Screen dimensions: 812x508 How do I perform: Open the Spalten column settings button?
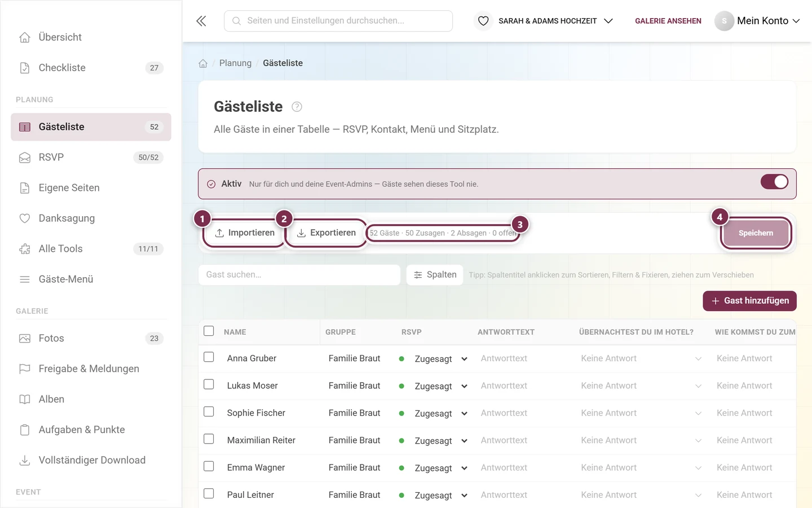(435, 275)
